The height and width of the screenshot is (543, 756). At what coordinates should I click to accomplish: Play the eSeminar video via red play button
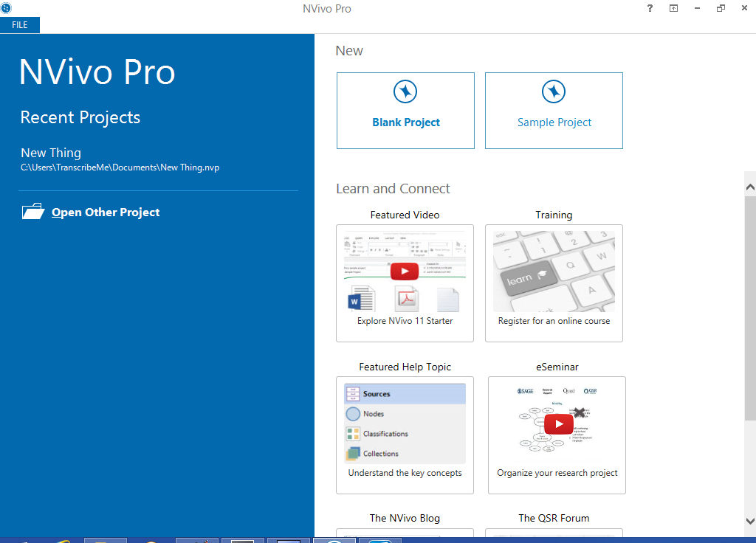tap(559, 424)
